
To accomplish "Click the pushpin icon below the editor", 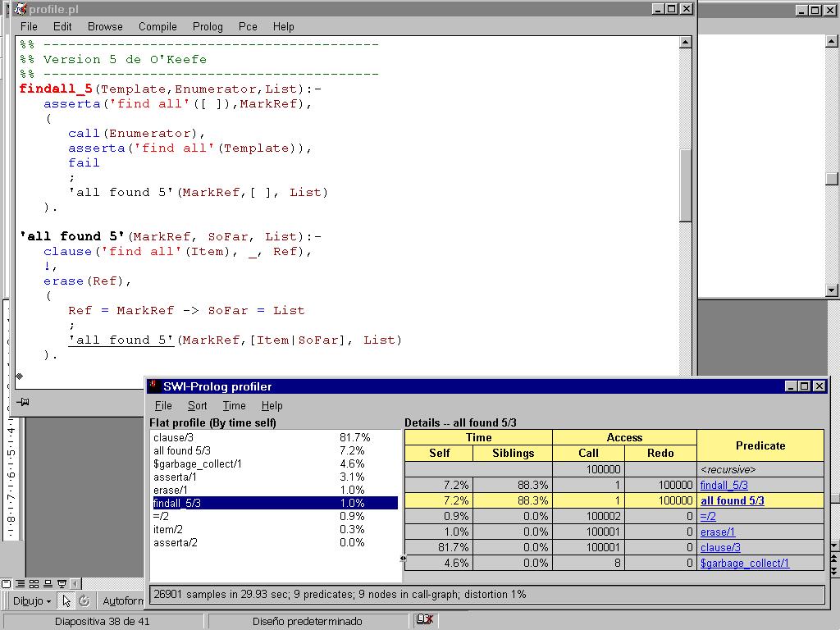I will coord(23,402).
